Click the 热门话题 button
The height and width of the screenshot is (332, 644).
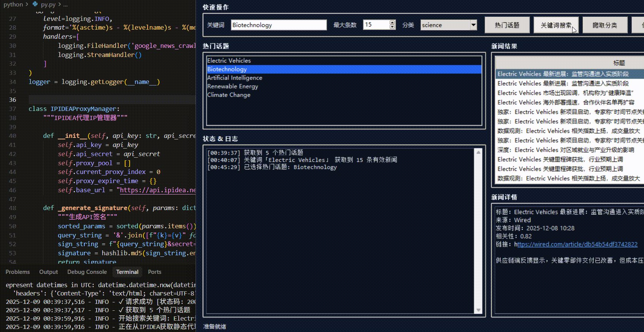tap(507, 25)
